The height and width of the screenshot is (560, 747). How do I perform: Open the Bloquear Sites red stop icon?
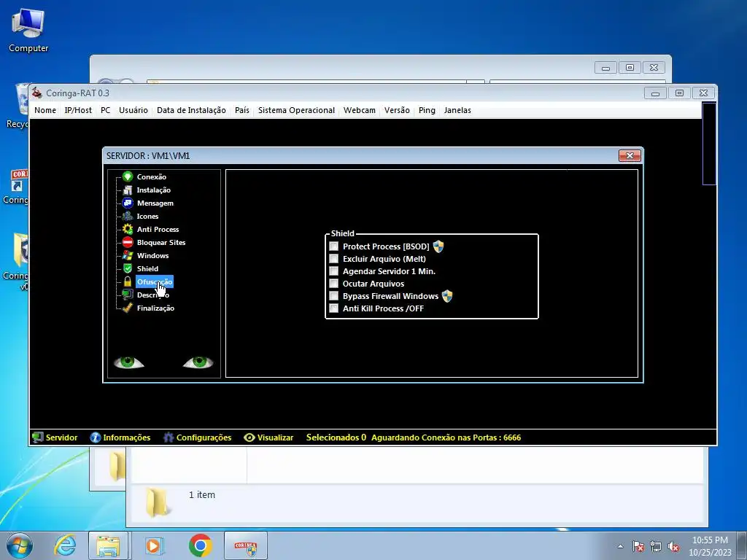click(x=127, y=242)
